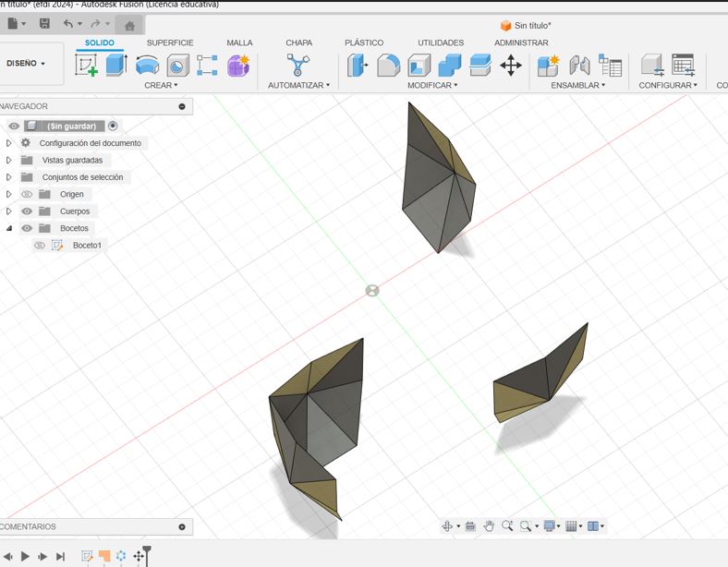The image size is (728, 567).
Task: Open the Joint tool in ENSAMBLAR
Action: (x=579, y=65)
